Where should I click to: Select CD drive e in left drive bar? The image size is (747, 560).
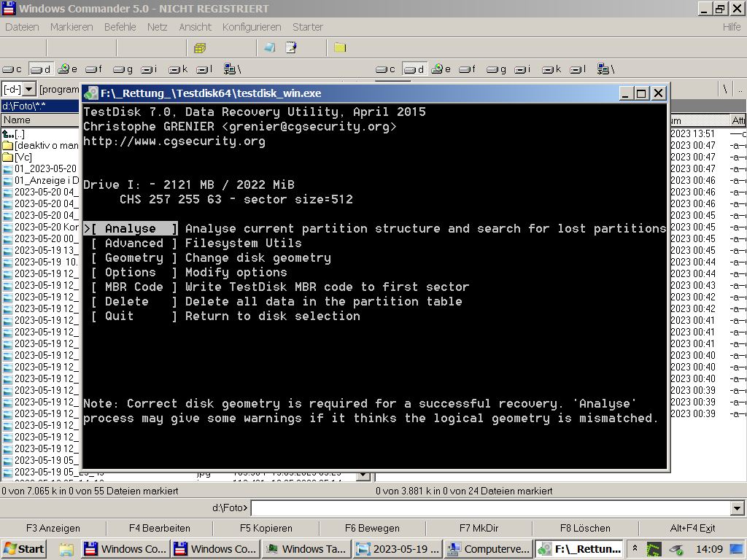pos(68,69)
